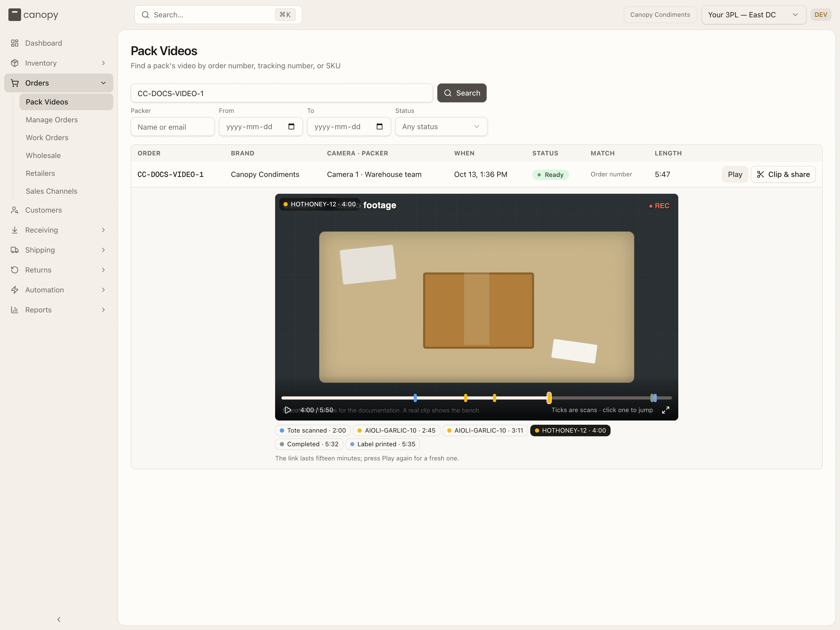Open the From date calendar picker
The height and width of the screenshot is (630, 840).
[x=291, y=127]
